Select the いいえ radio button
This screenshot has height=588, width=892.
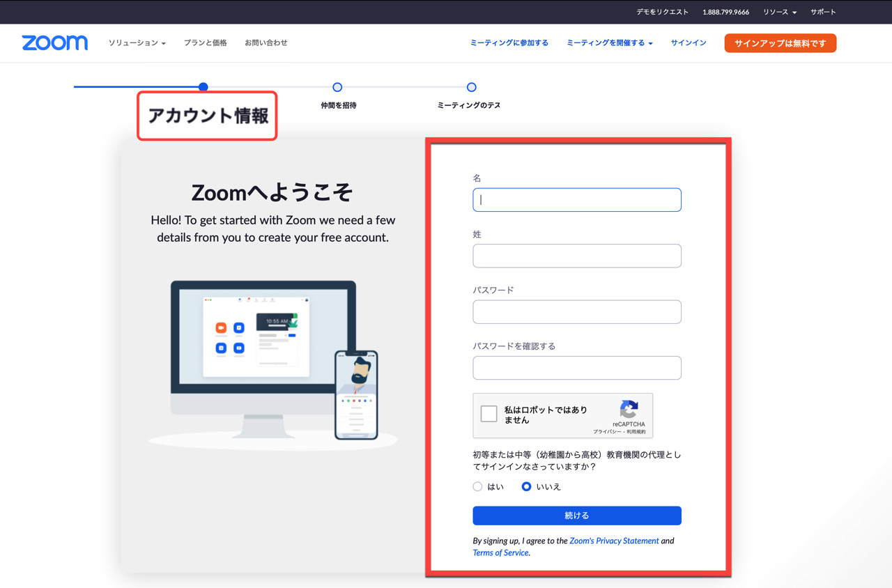tap(526, 486)
